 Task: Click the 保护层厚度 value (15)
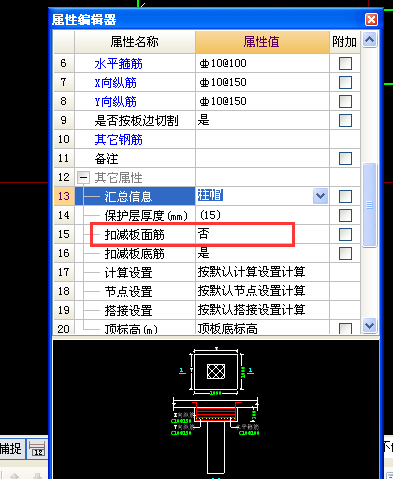pyautogui.click(x=210, y=215)
